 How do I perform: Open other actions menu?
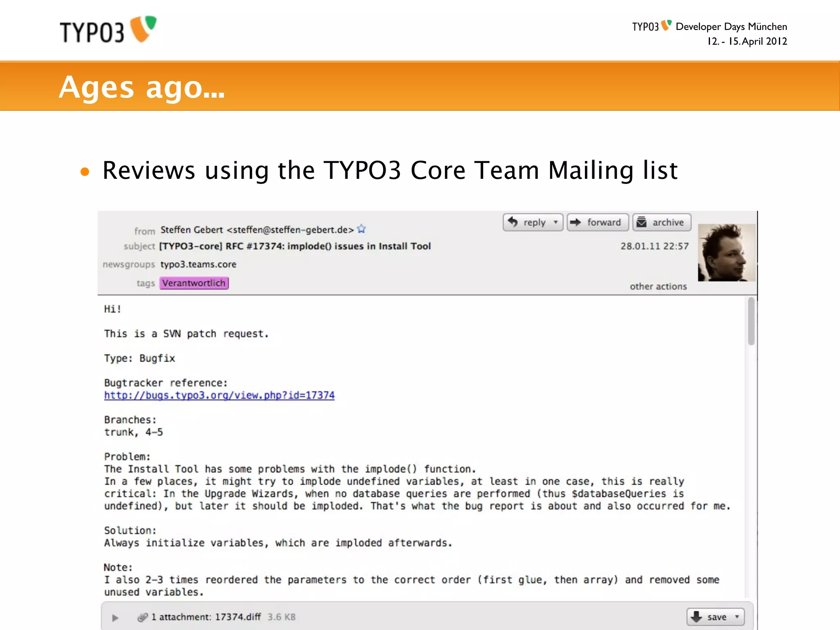tap(658, 286)
